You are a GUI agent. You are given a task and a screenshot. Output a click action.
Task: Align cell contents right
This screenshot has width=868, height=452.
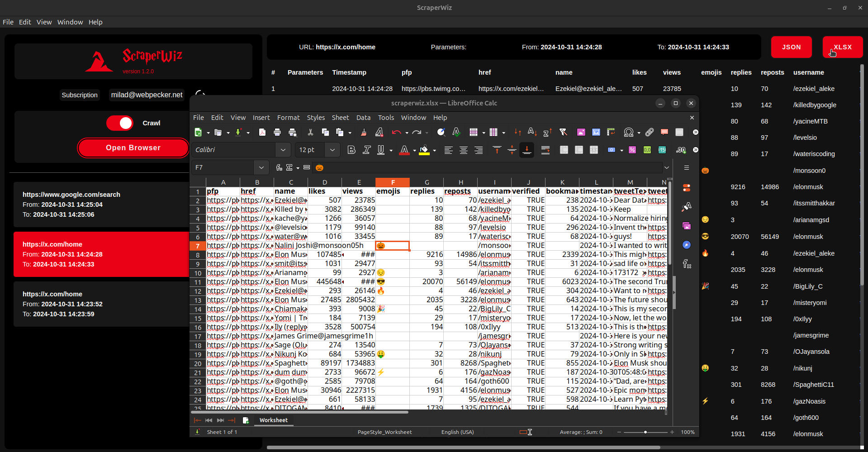pos(479,150)
